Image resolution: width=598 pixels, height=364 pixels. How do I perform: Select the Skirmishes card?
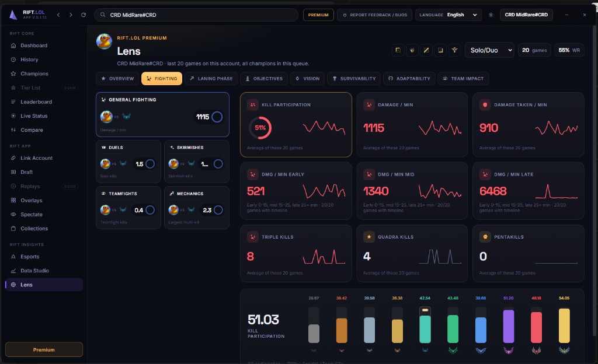pyautogui.click(x=197, y=162)
